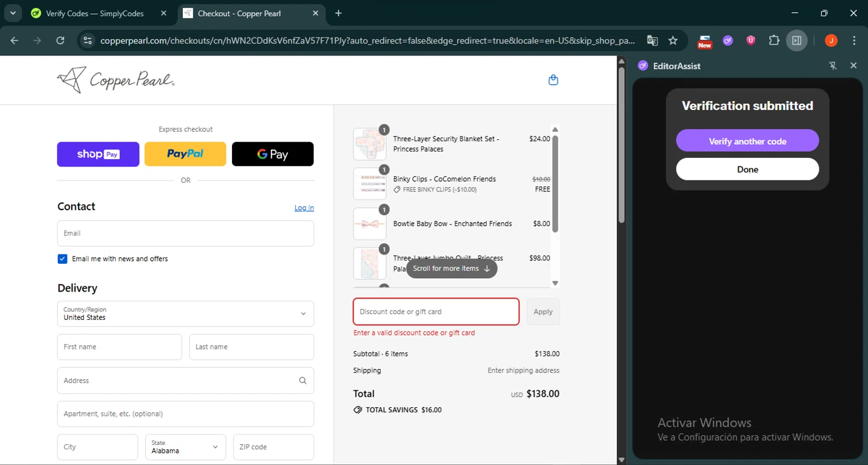868x465 pixels.
Task: Click Security Blanket Set product thumbnail
Action: [370, 144]
